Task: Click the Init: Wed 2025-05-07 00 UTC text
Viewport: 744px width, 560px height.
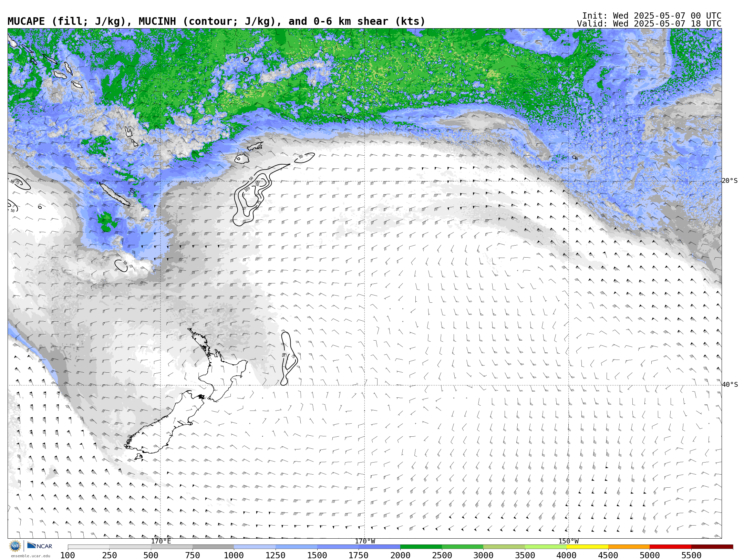Action: pos(652,16)
